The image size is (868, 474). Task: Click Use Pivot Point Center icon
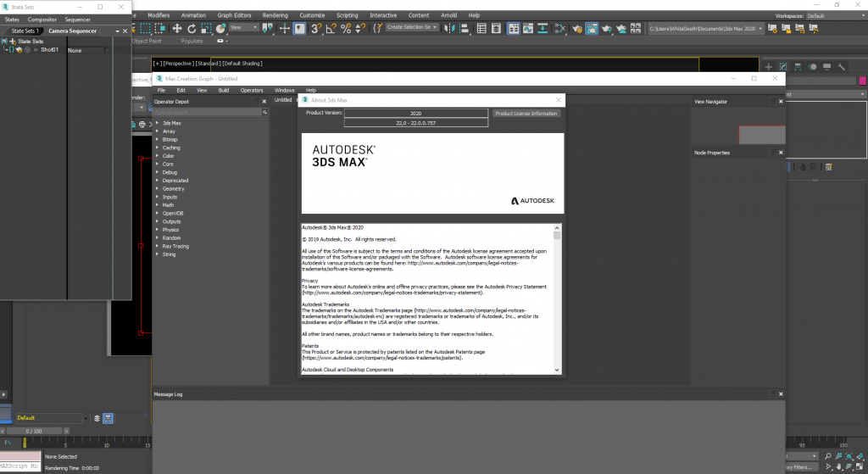click(x=267, y=28)
